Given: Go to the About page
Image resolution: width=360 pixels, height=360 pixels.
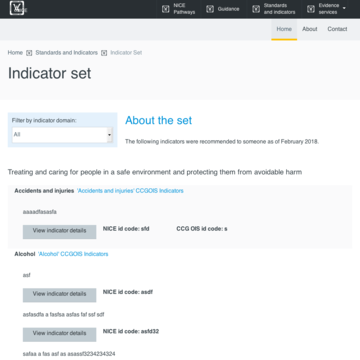Looking at the screenshot, I should 310,29.
